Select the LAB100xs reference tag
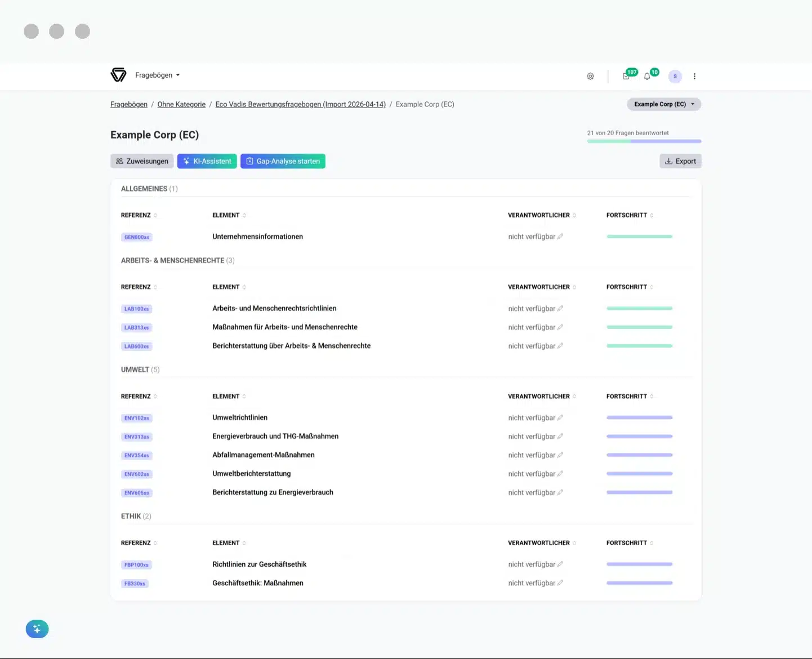This screenshot has height=659, width=812. pos(137,309)
